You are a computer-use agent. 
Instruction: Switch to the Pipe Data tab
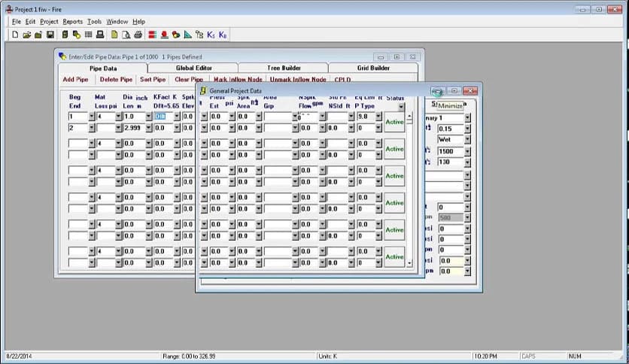pos(103,68)
